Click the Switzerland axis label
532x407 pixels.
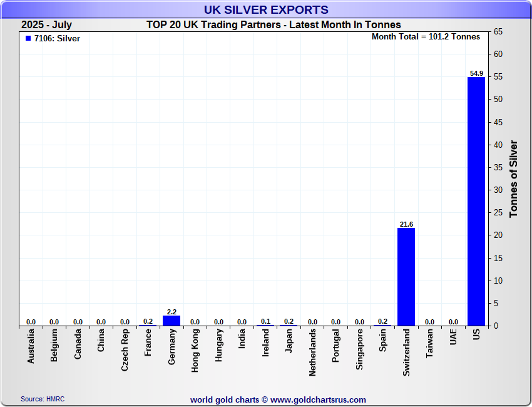[406, 353]
